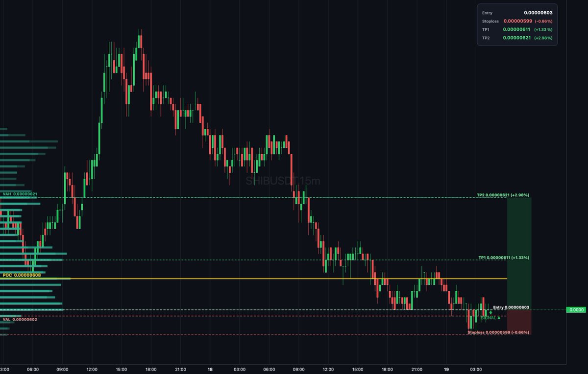Click the green price tag on the price axis
This screenshot has width=588, height=374.
point(576,309)
